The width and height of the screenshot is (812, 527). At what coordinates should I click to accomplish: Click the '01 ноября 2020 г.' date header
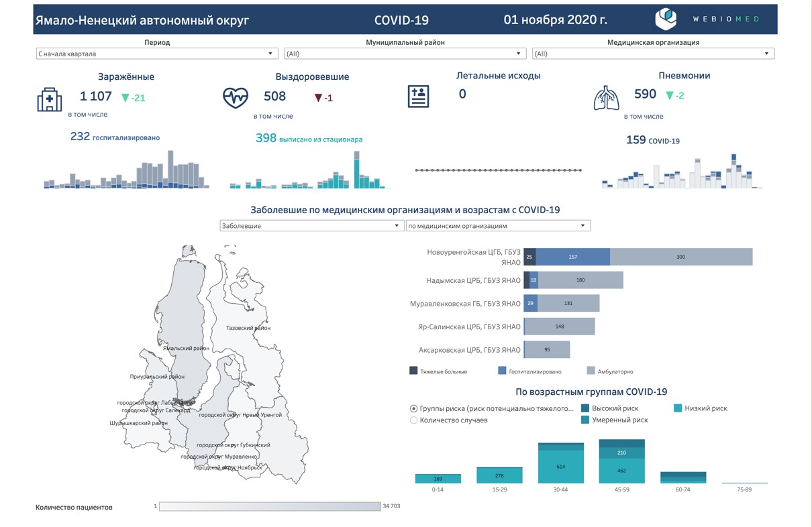coord(556,19)
